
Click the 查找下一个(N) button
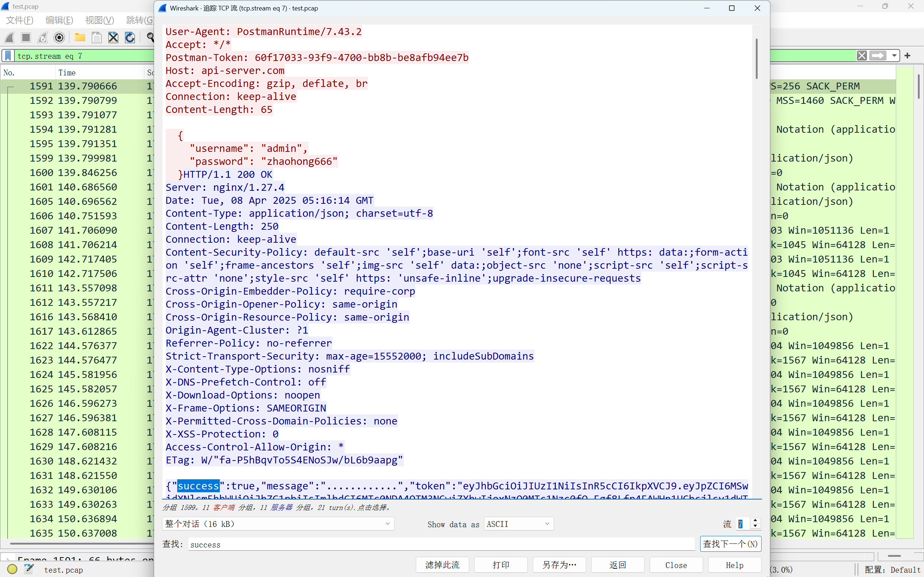click(x=730, y=544)
